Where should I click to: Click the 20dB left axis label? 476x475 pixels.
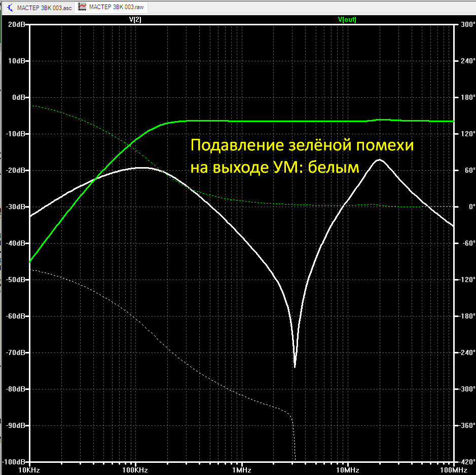point(16,24)
